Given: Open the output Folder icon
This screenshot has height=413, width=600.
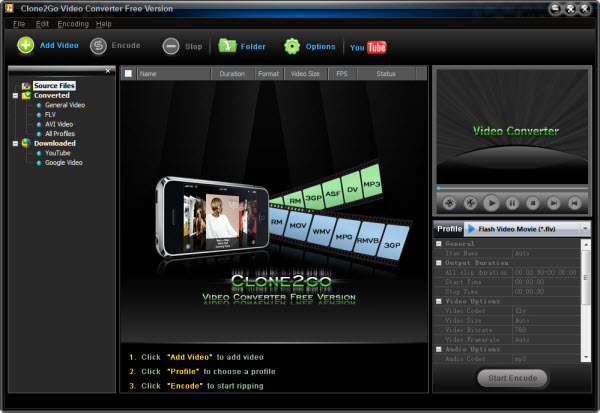Looking at the screenshot, I should [x=227, y=46].
